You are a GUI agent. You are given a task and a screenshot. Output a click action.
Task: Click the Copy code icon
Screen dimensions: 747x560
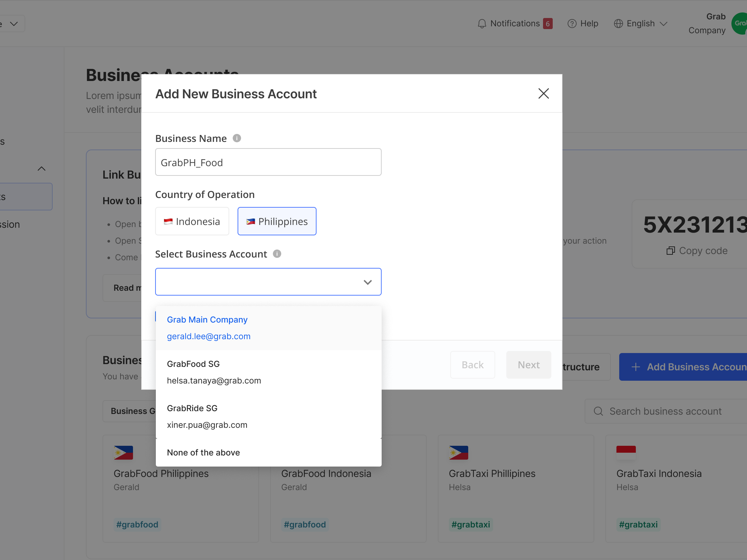(x=670, y=251)
